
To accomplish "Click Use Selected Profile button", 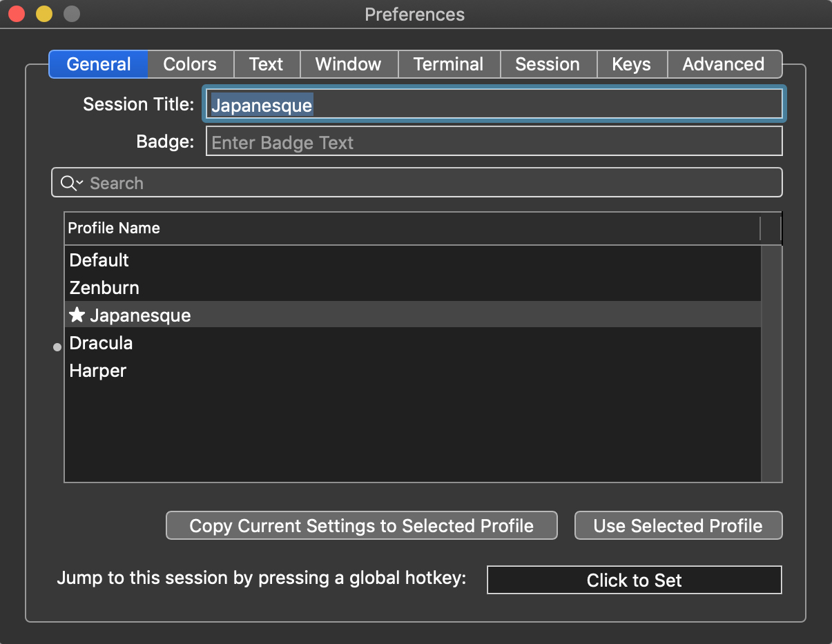I will [678, 525].
